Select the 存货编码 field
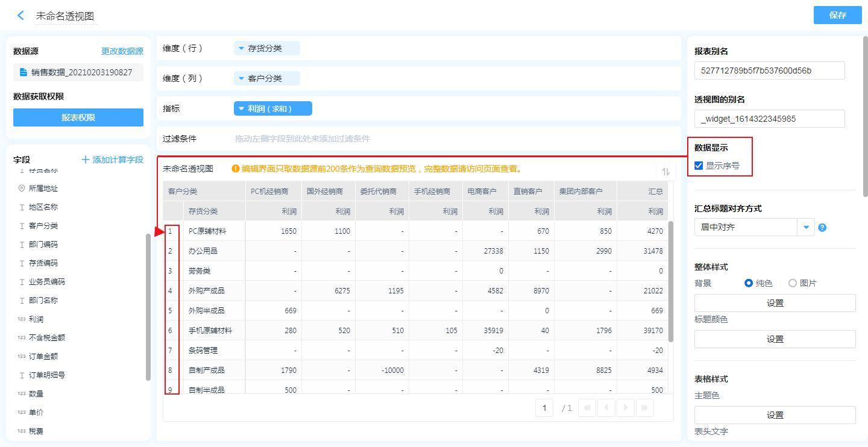The height and width of the screenshot is (447, 868). click(43, 263)
